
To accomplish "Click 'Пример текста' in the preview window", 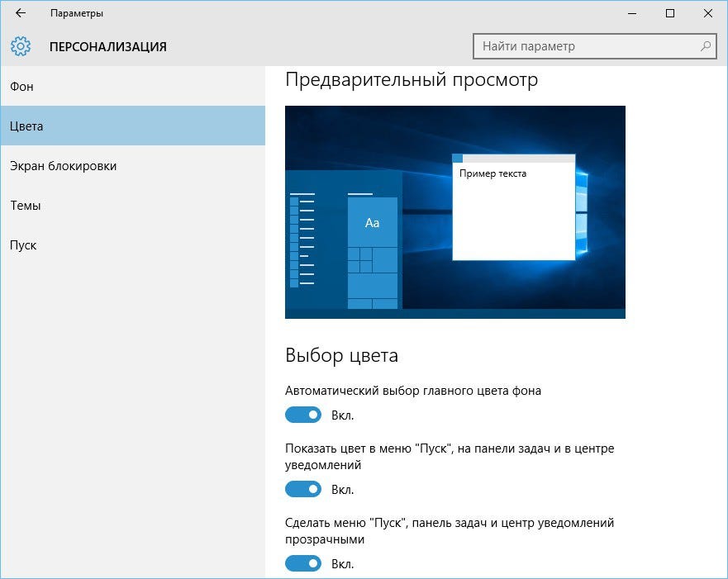I will click(x=492, y=173).
